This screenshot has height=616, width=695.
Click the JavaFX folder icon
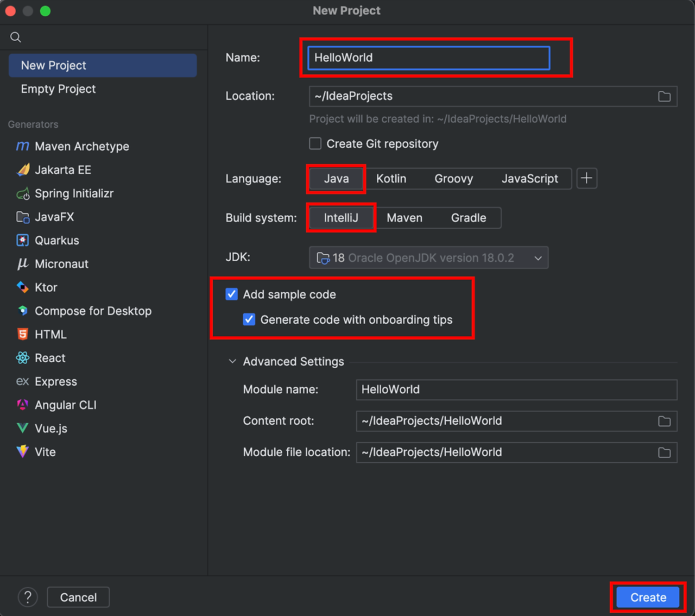tap(23, 217)
